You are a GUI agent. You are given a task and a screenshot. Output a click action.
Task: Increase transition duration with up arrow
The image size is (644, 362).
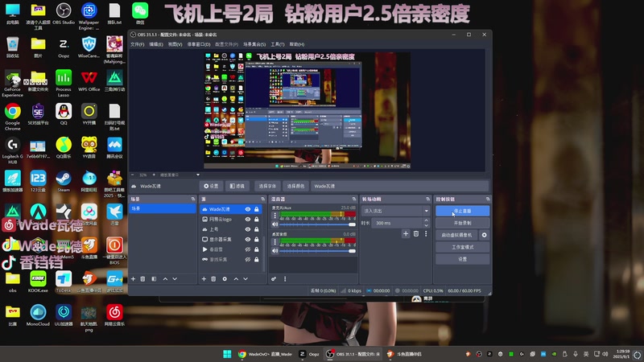pyautogui.click(x=426, y=220)
